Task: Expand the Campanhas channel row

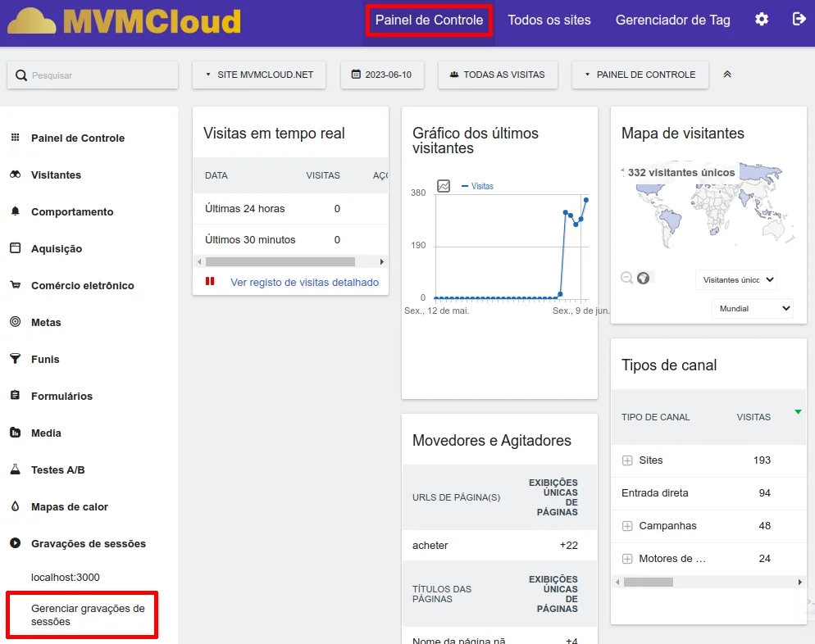Action: (x=627, y=526)
